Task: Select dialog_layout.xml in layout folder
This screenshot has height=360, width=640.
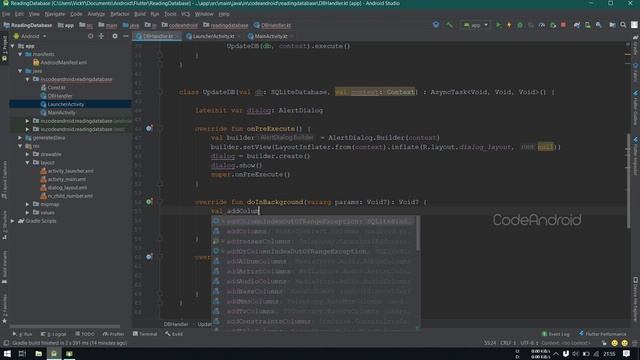Action: 67,188
